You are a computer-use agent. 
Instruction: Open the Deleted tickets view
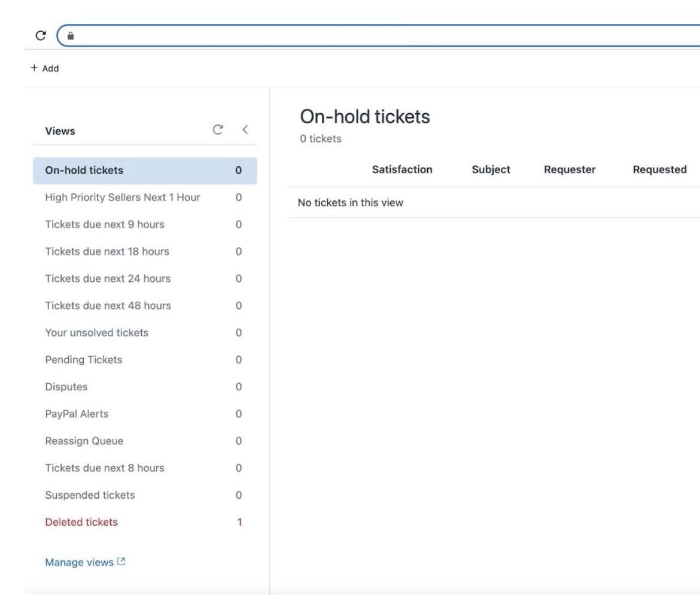click(x=145, y=522)
